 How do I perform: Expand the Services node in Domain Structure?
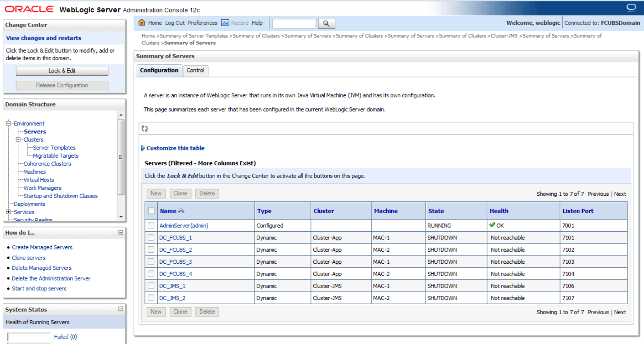(8, 212)
